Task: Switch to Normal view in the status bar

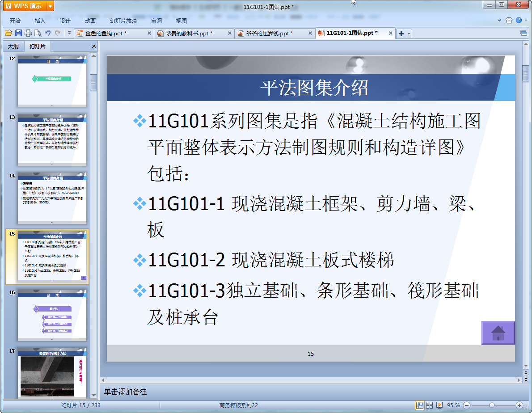Action: [420, 405]
